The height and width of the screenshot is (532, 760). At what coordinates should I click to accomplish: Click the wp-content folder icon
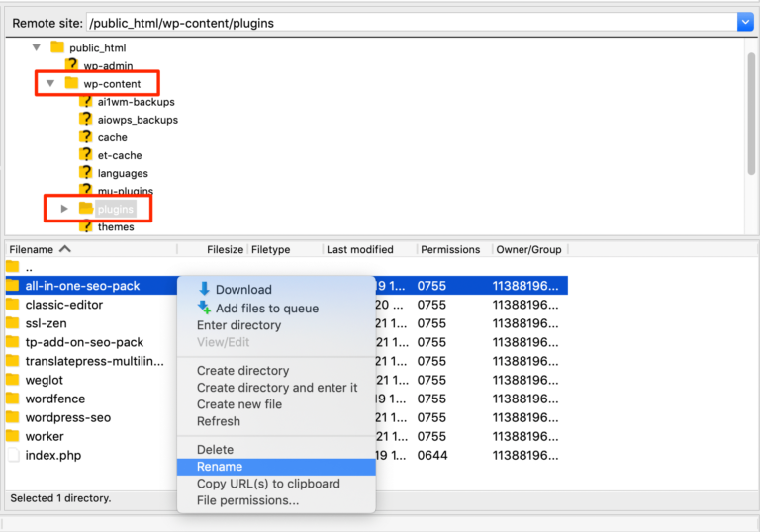[71, 83]
